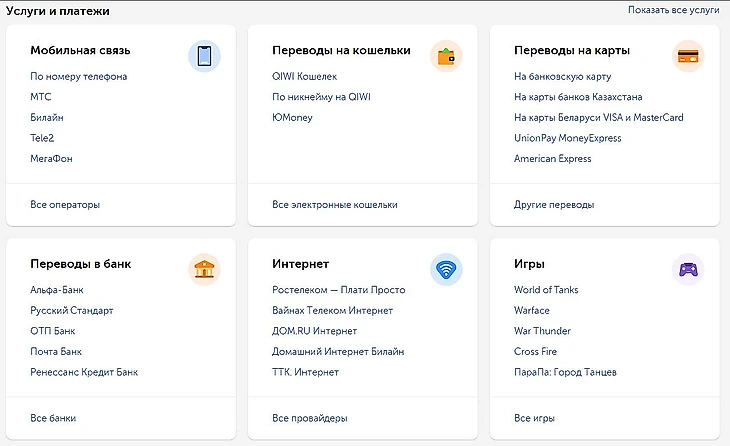Select ДОМ.RU Интернет provider
Viewport: 730px width, 446px height.
pyautogui.click(x=314, y=331)
